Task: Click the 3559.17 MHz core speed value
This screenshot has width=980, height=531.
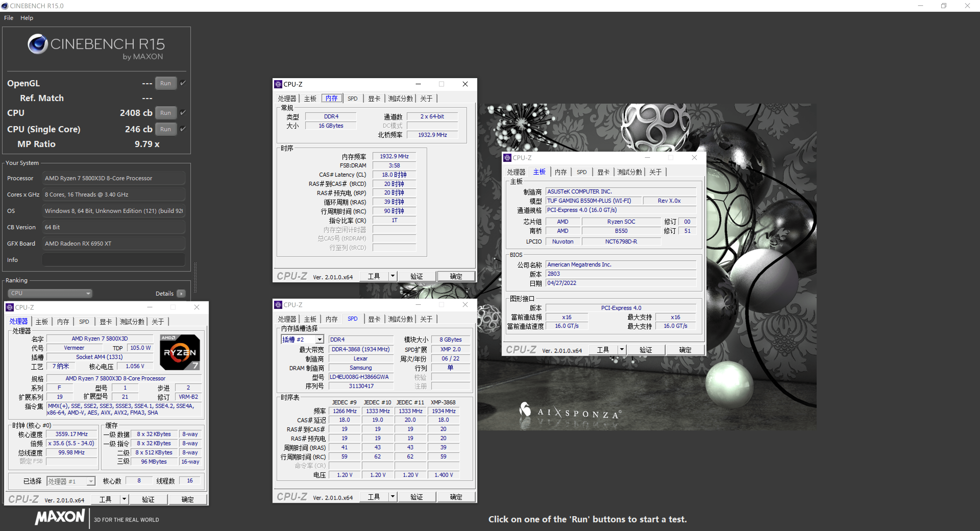Action: (x=71, y=434)
